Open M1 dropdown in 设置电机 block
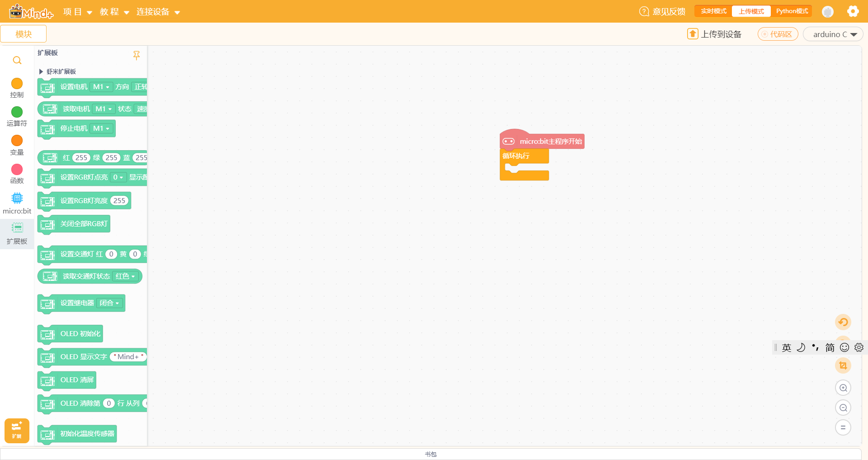Screen dimensions: 868x460 [101, 87]
